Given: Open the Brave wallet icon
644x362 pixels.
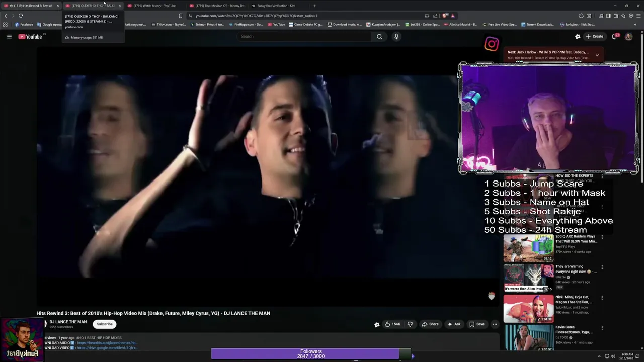Looking at the screenshot, I should coord(615,16).
